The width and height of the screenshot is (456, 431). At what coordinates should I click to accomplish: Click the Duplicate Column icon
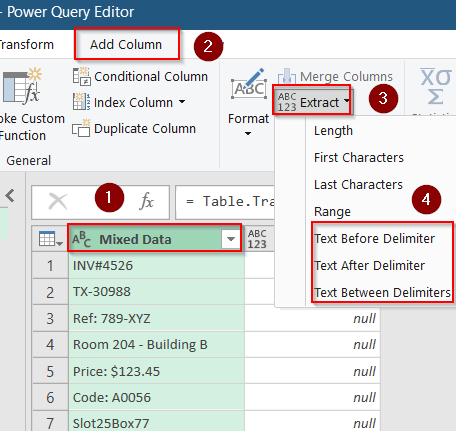click(x=81, y=128)
